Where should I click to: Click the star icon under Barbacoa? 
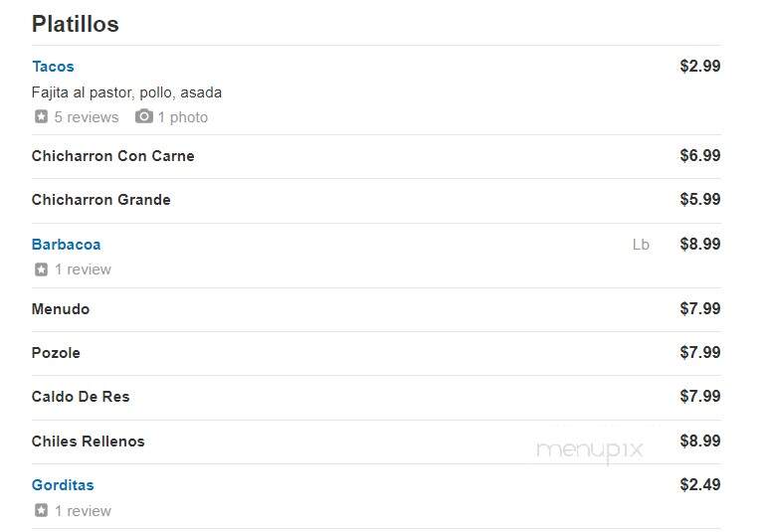[x=41, y=269]
